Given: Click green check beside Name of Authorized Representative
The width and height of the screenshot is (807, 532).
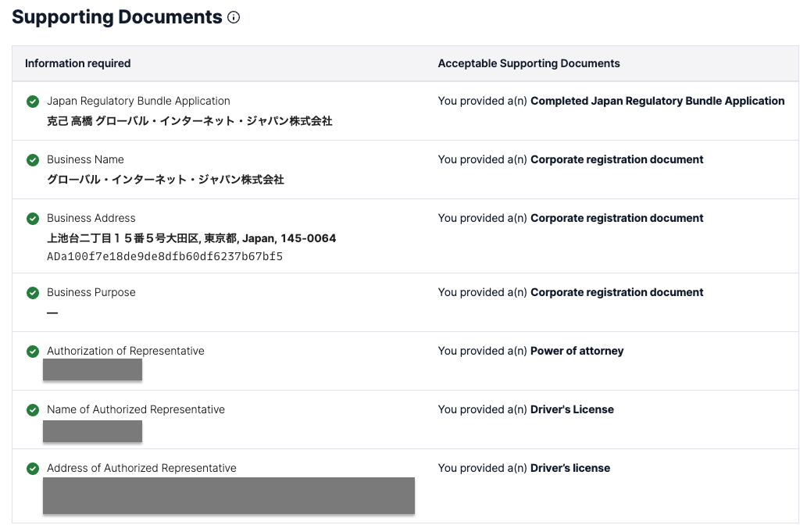Looking at the screenshot, I should pos(33,410).
